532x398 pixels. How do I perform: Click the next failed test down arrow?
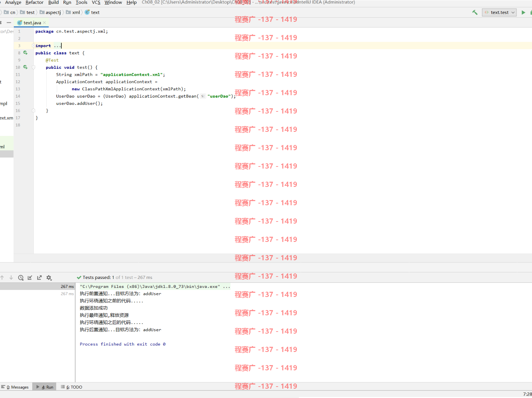click(x=11, y=278)
